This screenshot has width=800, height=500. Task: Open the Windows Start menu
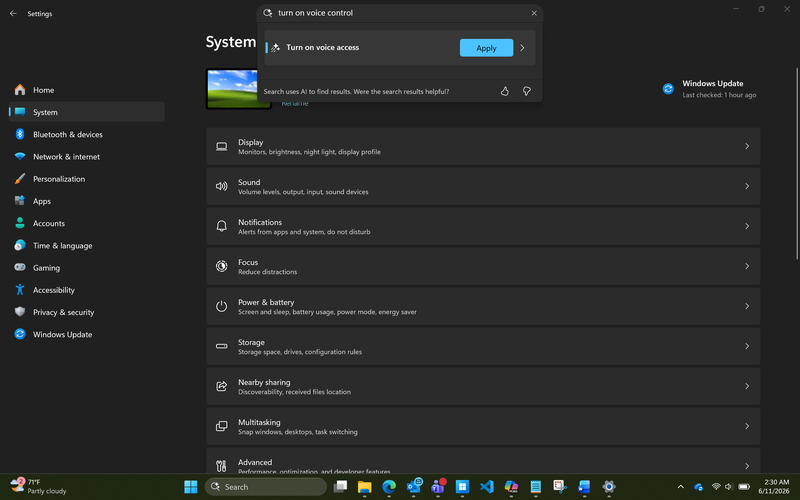point(191,487)
